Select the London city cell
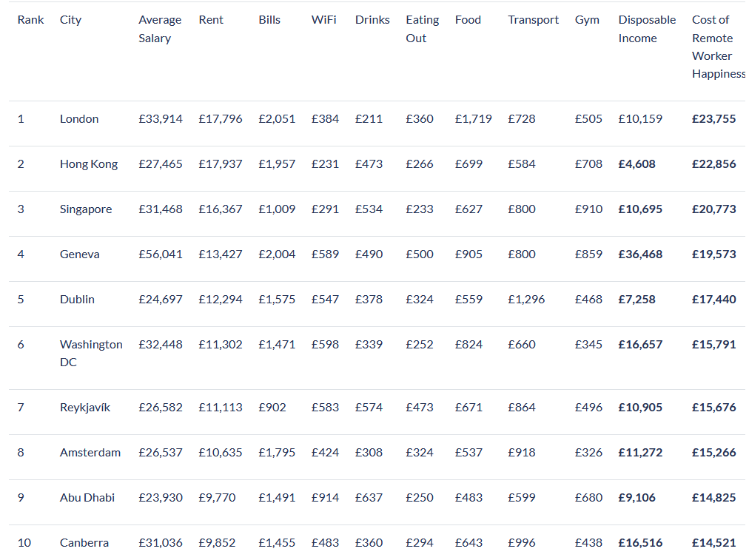The image size is (749, 560). pyautogui.click(x=79, y=118)
